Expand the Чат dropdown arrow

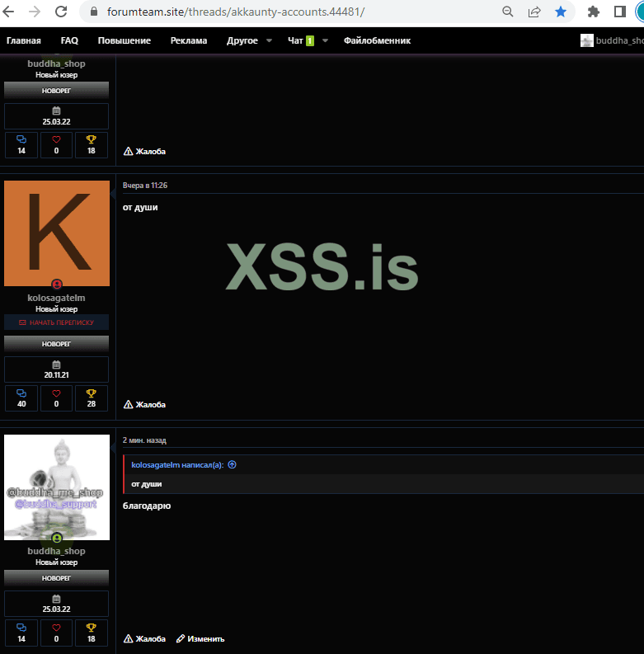pos(325,40)
